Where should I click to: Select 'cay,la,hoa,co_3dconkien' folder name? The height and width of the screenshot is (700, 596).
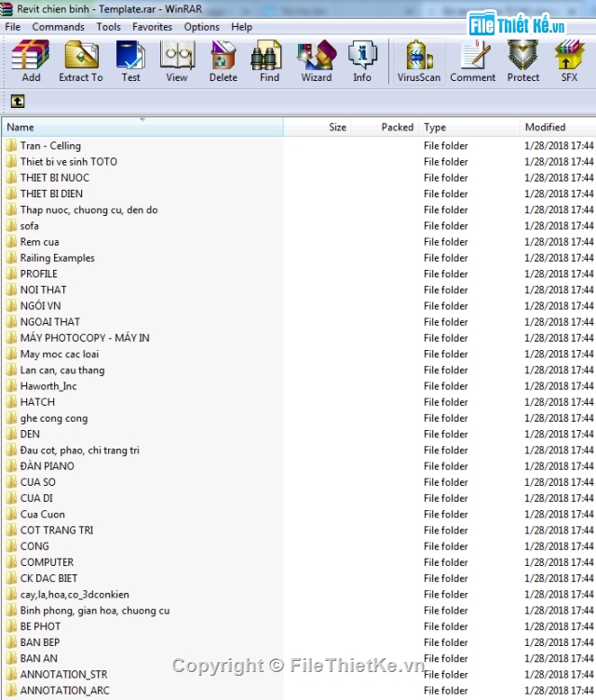[x=74, y=594]
